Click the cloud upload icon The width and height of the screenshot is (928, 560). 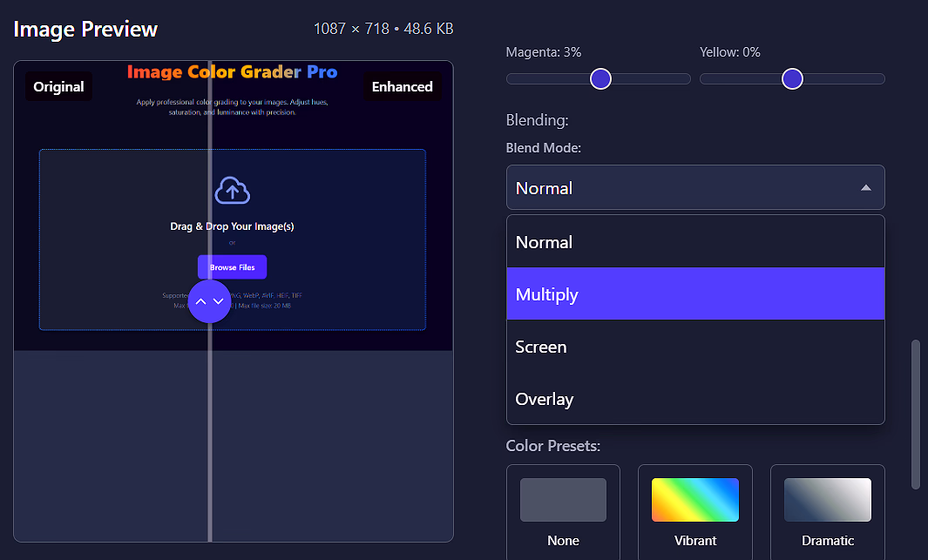point(232,189)
